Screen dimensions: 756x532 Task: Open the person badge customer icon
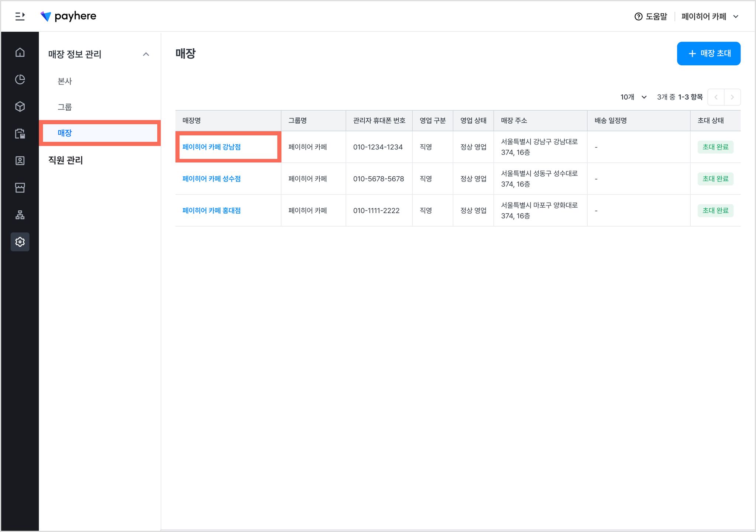[x=20, y=160]
